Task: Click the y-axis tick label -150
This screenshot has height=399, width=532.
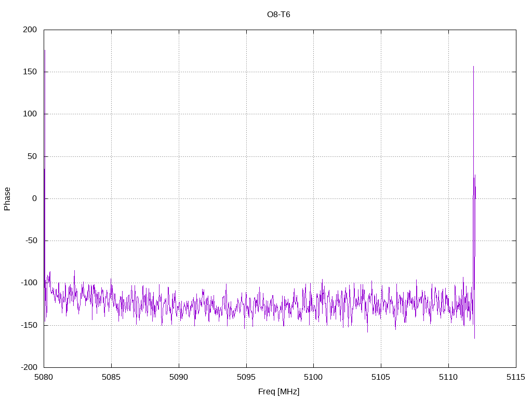Action: [x=29, y=325]
